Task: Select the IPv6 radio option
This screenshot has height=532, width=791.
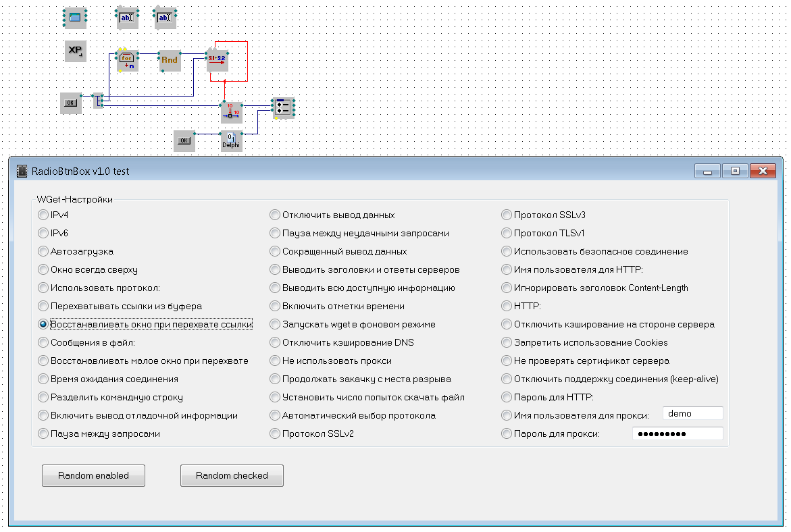Action: tap(53, 233)
